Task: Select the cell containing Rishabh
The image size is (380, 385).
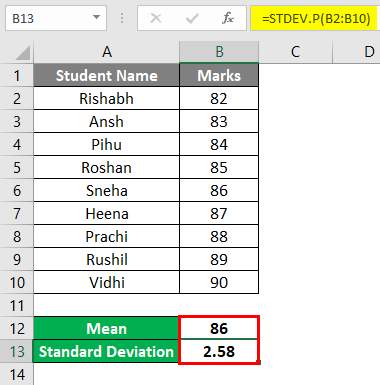Action: (106, 99)
